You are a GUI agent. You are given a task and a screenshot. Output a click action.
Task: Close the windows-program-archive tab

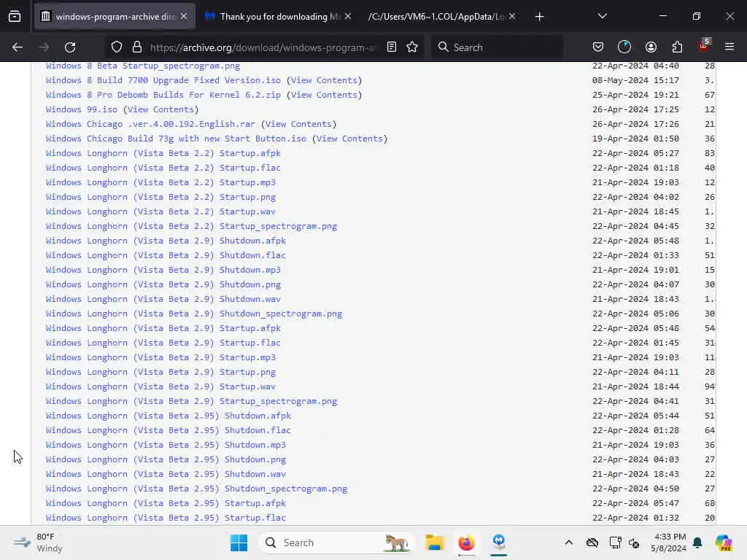coord(184,17)
